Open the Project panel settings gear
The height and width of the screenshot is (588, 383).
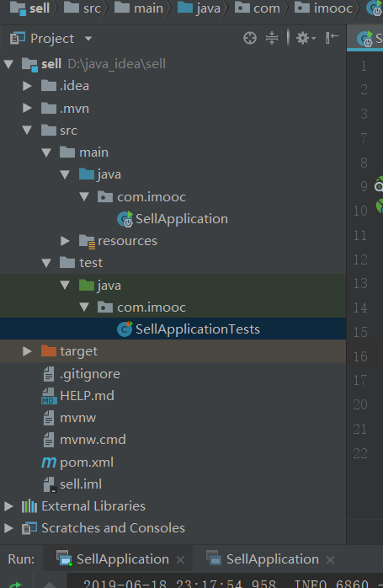pos(306,38)
